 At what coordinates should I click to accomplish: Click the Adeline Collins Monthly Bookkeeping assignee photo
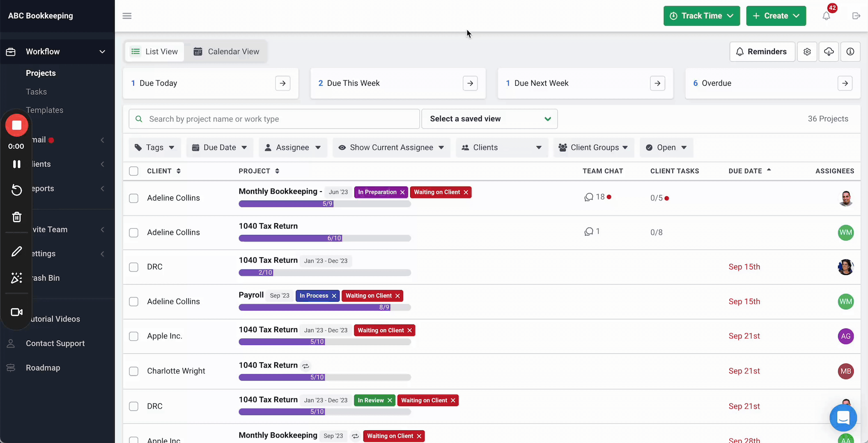pyautogui.click(x=846, y=198)
